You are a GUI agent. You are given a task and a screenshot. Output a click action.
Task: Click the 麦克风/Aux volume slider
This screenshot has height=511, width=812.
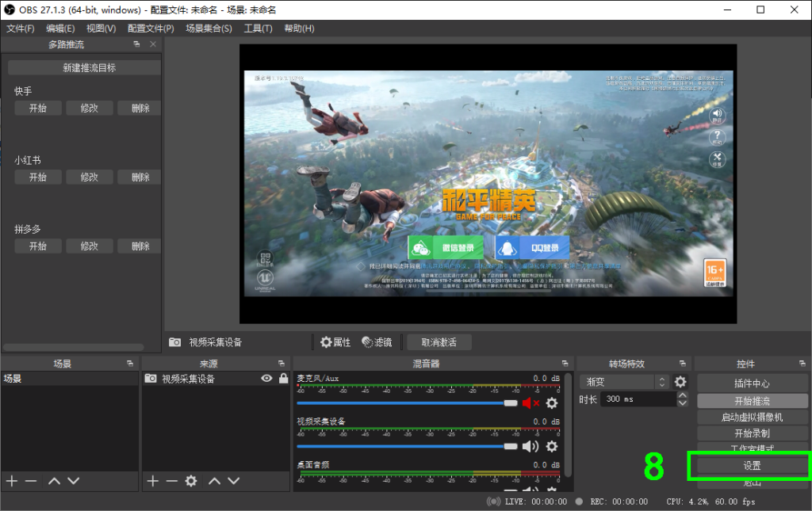coord(406,403)
